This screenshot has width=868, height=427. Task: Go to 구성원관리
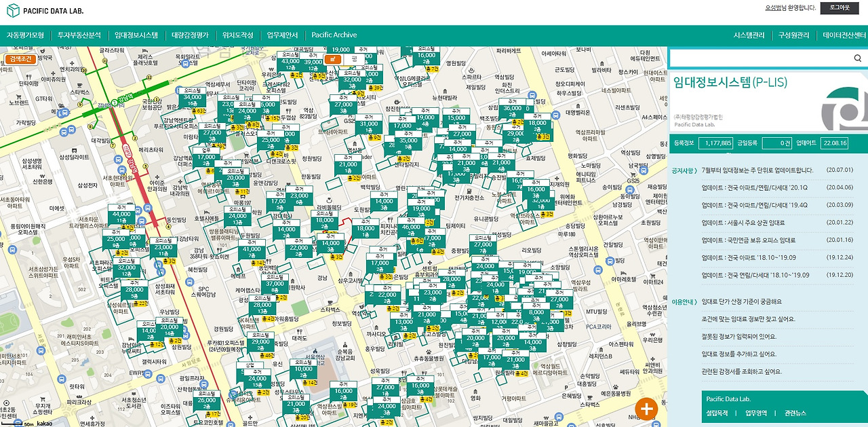pyautogui.click(x=793, y=35)
